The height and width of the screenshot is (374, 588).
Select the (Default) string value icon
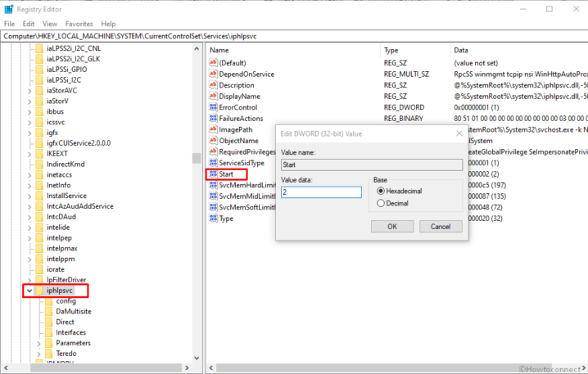point(213,62)
